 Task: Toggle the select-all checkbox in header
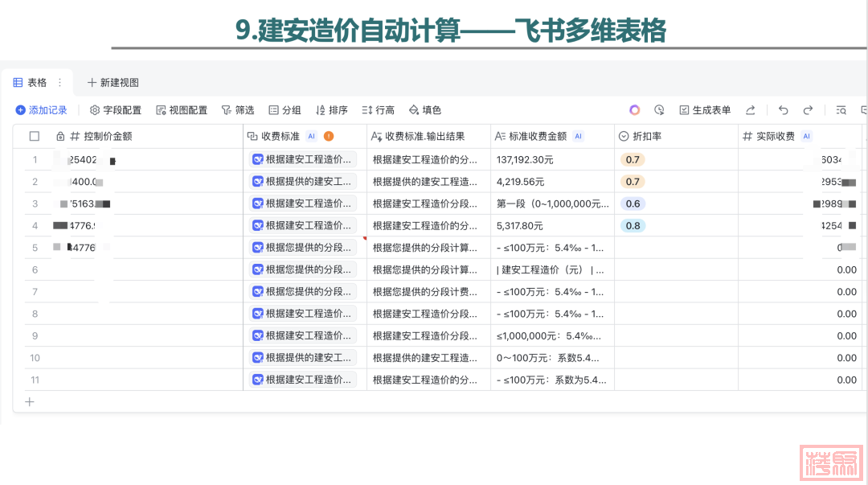[x=35, y=137]
